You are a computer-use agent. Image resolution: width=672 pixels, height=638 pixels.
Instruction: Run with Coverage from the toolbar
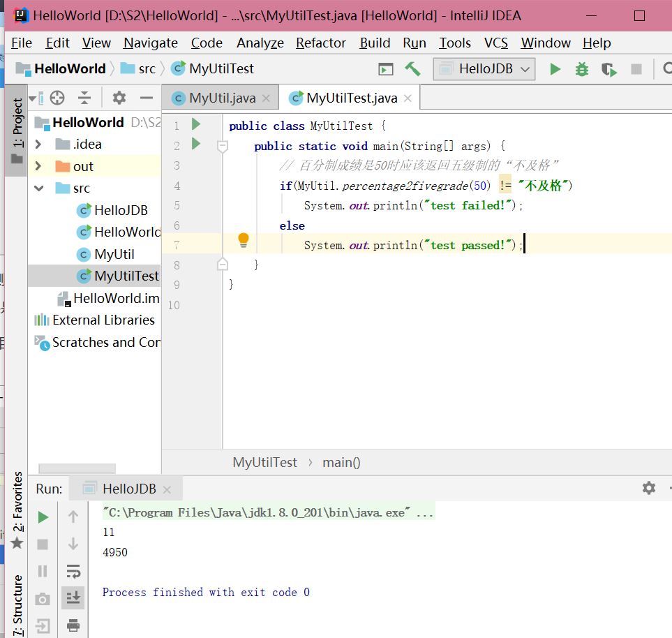pos(608,69)
